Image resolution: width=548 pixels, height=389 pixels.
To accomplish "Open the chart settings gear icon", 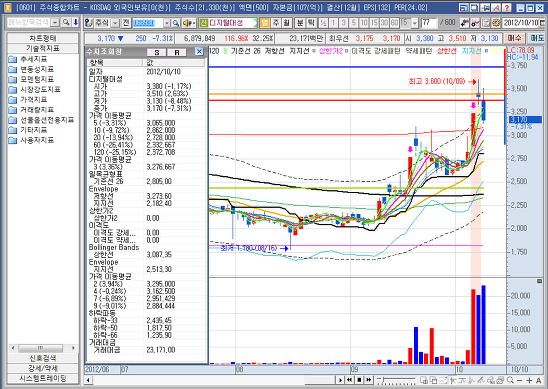I will (496, 23).
